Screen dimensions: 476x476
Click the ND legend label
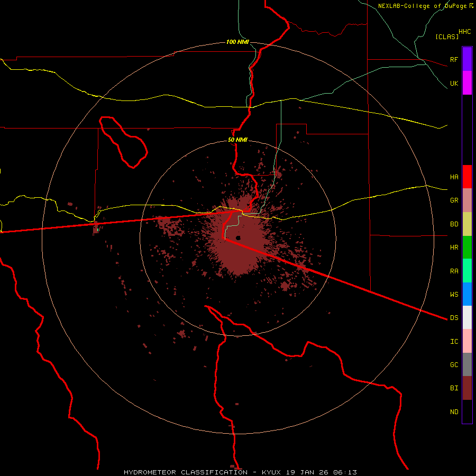coord(454,412)
